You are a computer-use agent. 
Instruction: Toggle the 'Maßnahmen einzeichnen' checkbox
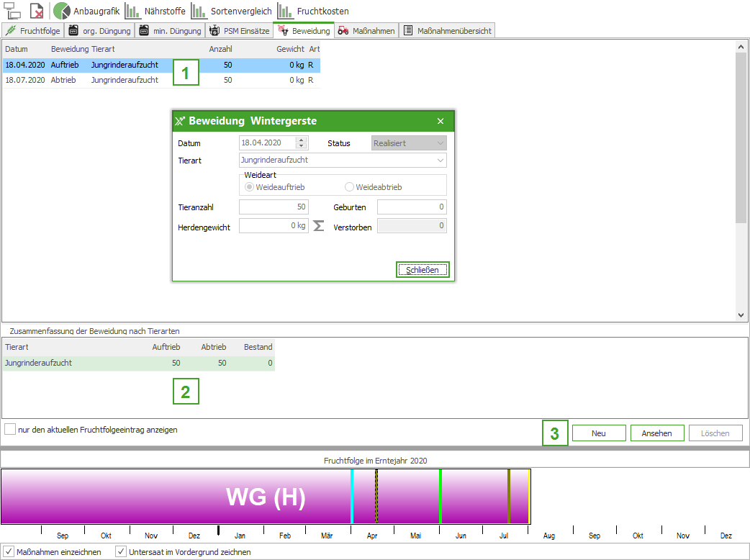click(9, 552)
